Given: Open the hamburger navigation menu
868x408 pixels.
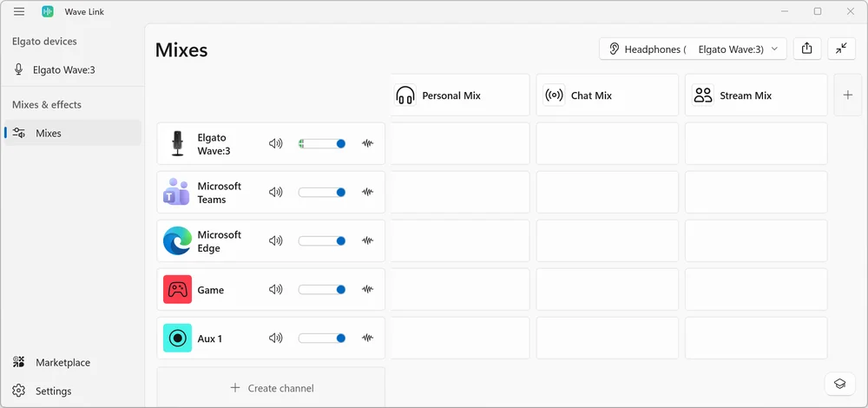Looking at the screenshot, I should pos(19,11).
